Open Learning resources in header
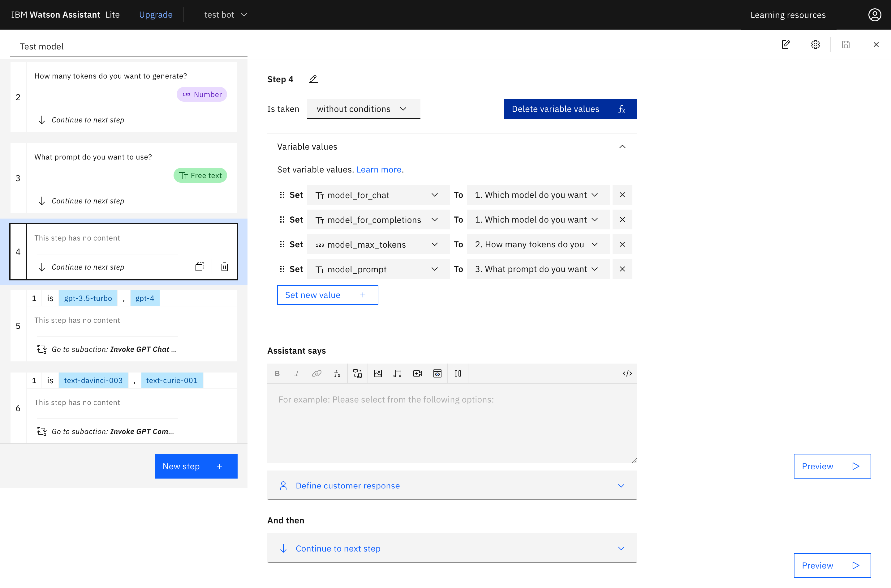Viewport: 891px width, 588px height. [x=788, y=15]
